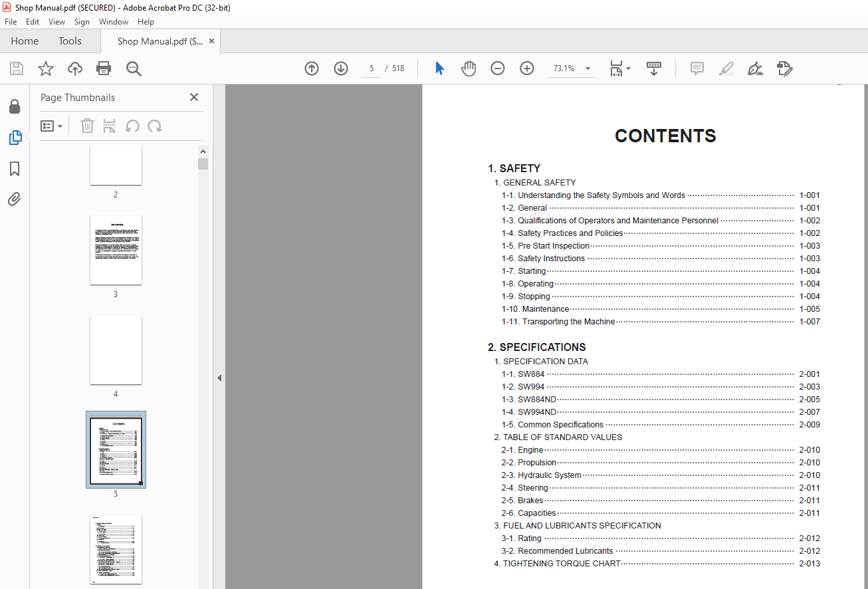Select the Shop Manual.pdf document tab
The width and height of the screenshot is (868, 589).
160,41
